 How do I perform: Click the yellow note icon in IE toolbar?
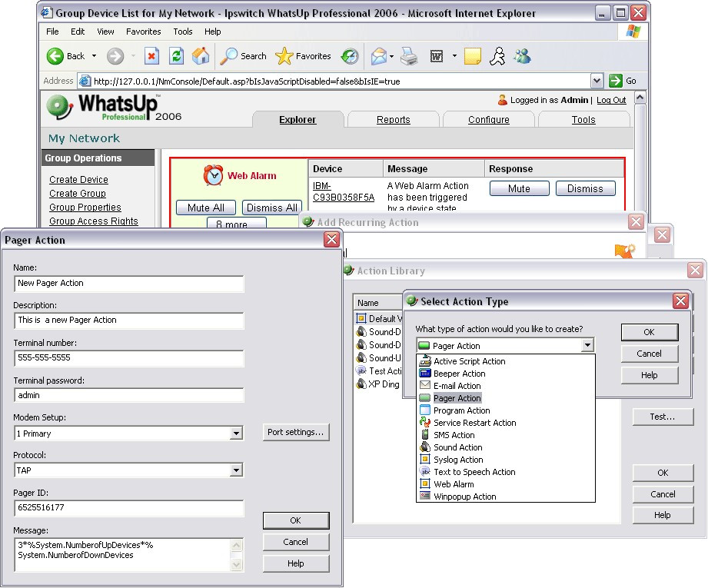[x=472, y=56]
